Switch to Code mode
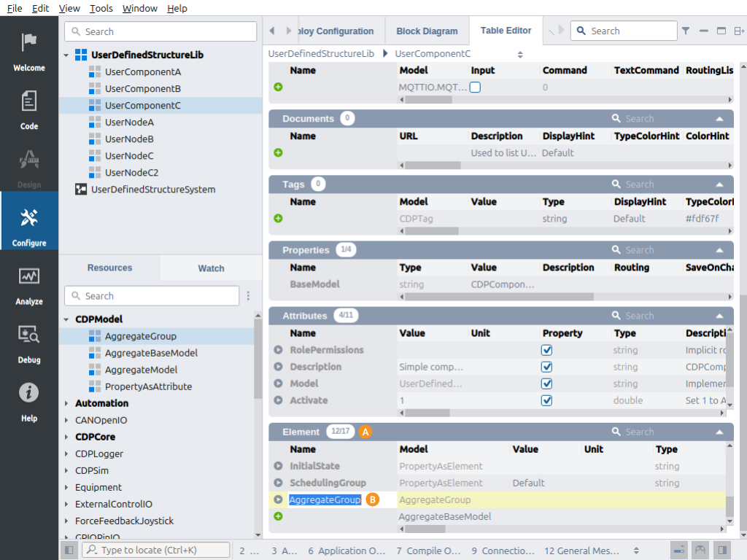The height and width of the screenshot is (560, 747). [29, 111]
